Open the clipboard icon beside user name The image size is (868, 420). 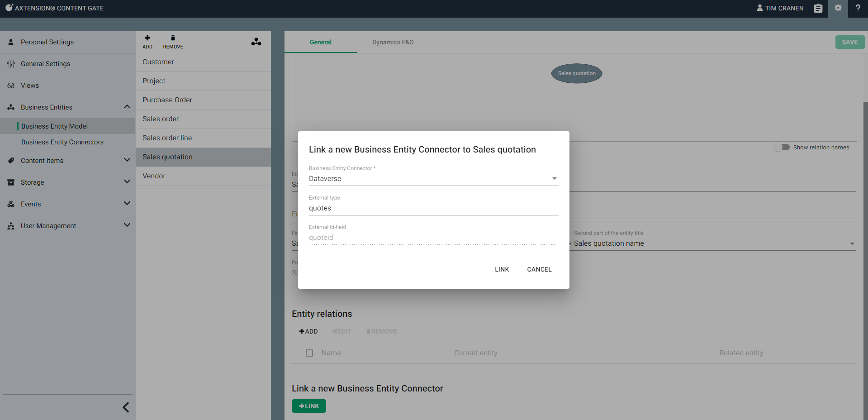(x=818, y=8)
